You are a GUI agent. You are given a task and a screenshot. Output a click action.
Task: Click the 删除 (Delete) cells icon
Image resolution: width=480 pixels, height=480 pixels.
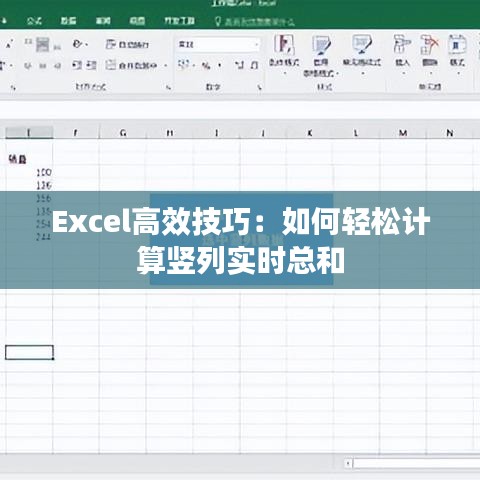(429, 44)
